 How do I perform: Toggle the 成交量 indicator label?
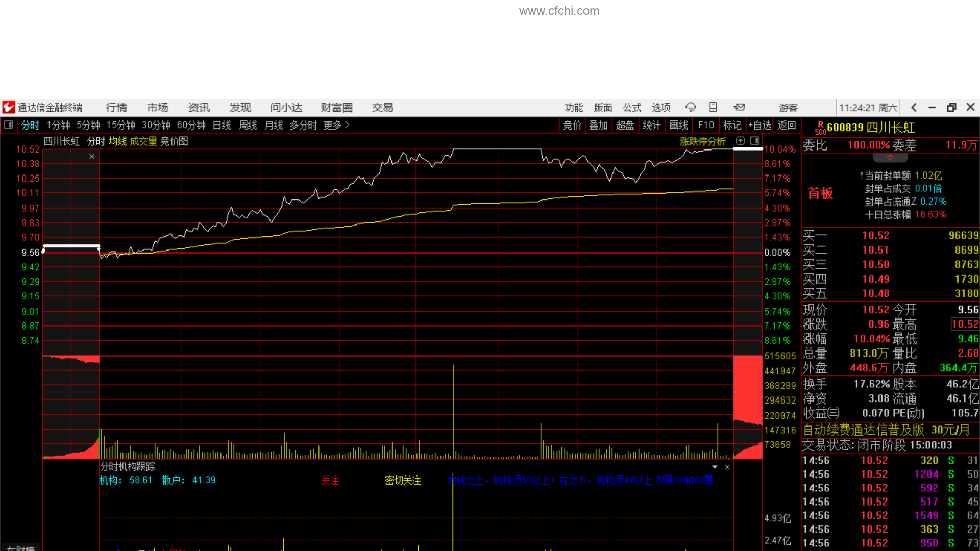pyautogui.click(x=143, y=141)
